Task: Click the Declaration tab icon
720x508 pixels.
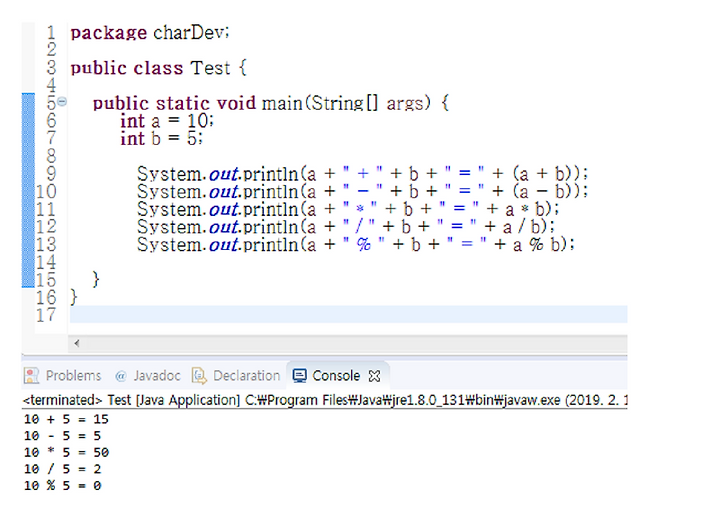Action: click(x=199, y=376)
